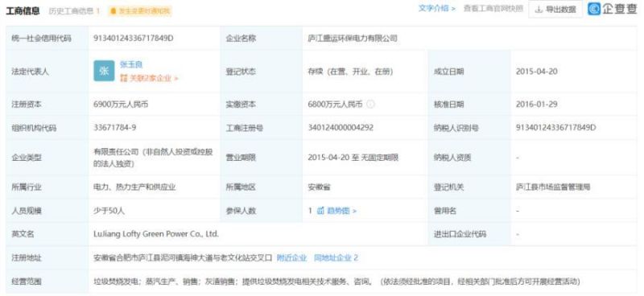The width and height of the screenshot is (644, 296).
Task: Select credit code 91340124336717849D in first row
Action: tap(134, 38)
